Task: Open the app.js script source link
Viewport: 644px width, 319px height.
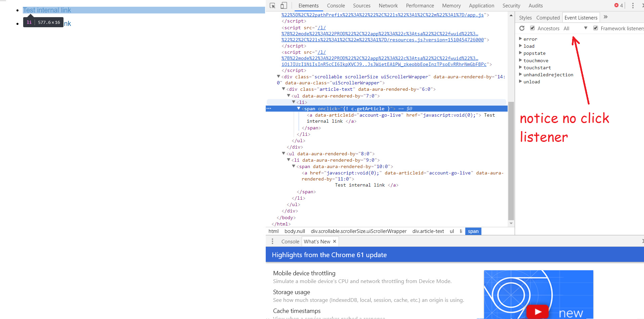Action: coord(383,15)
